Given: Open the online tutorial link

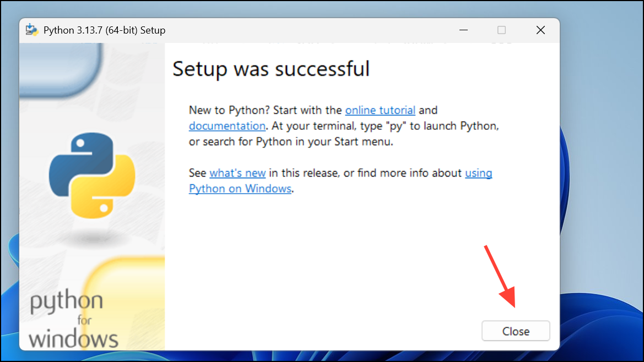Looking at the screenshot, I should click(x=380, y=110).
